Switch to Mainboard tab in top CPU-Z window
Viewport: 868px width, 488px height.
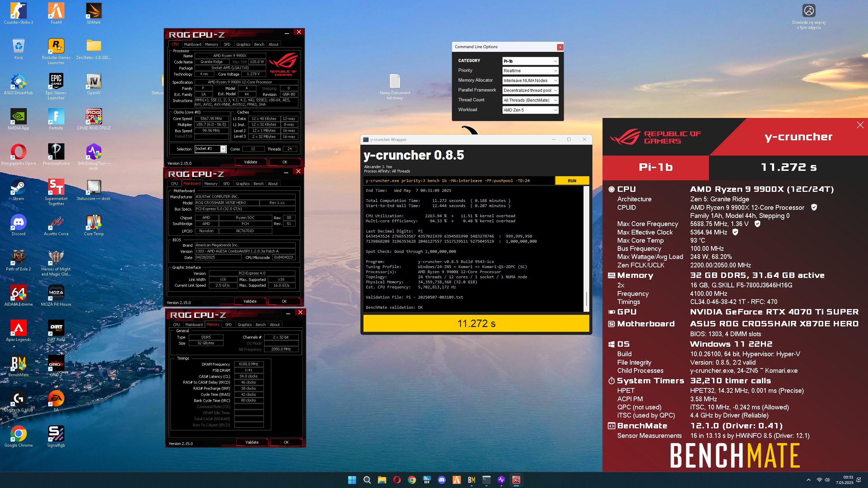tap(192, 44)
